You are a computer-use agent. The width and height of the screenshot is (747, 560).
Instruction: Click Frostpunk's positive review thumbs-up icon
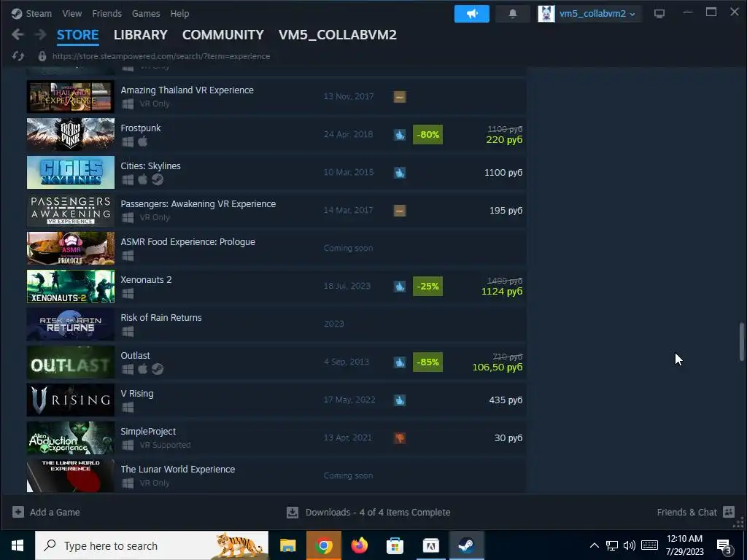(x=399, y=135)
